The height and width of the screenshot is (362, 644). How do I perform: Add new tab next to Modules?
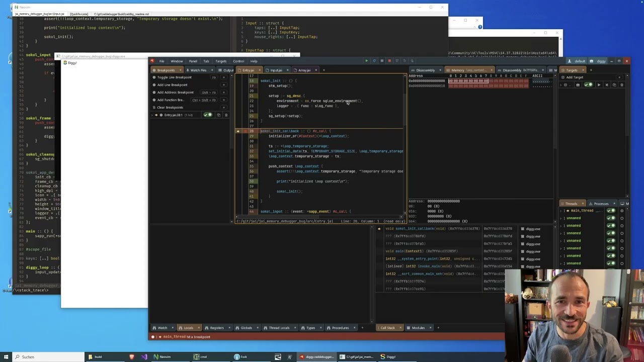pos(438,328)
